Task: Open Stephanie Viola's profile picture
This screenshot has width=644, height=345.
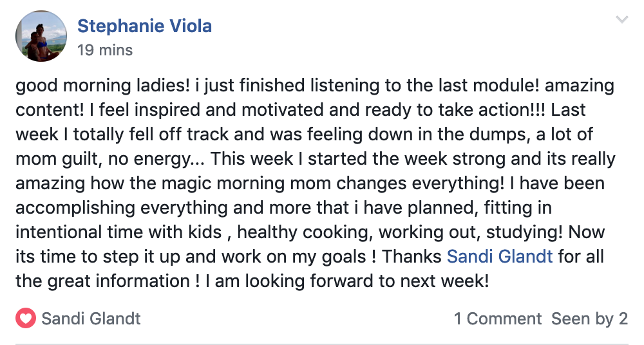Action: tap(41, 36)
